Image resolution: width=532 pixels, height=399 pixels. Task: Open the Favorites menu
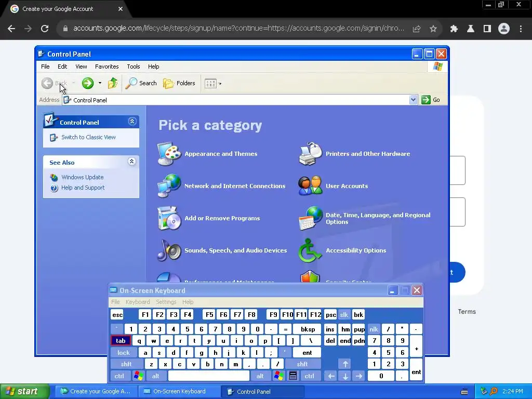click(107, 66)
